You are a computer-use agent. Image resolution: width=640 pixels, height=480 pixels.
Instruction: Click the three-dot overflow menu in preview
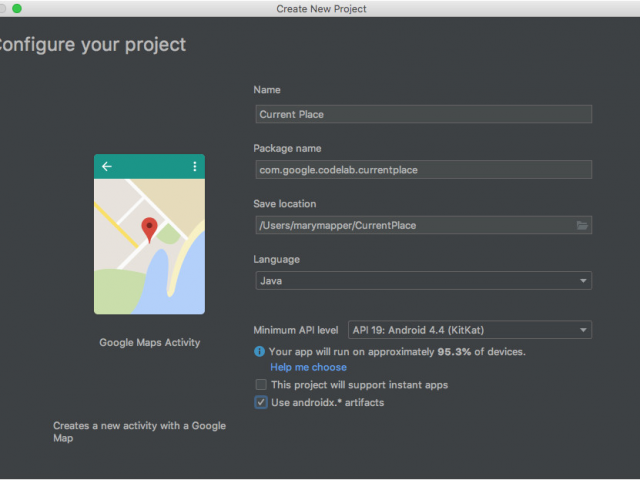pyautogui.click(x=195, y=166)
